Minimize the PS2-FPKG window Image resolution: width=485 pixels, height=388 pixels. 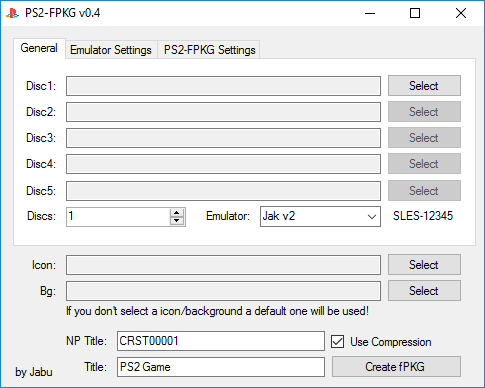(x=370, y=13)
